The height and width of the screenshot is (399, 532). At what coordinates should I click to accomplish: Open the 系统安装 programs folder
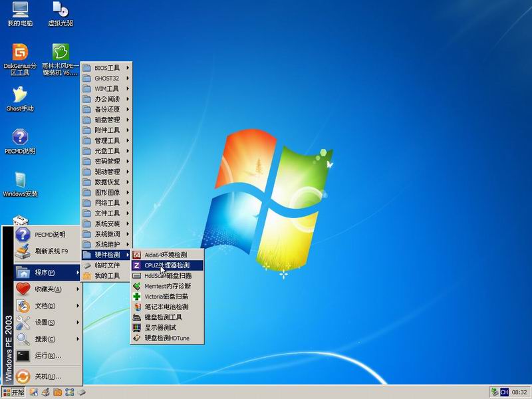106,223
